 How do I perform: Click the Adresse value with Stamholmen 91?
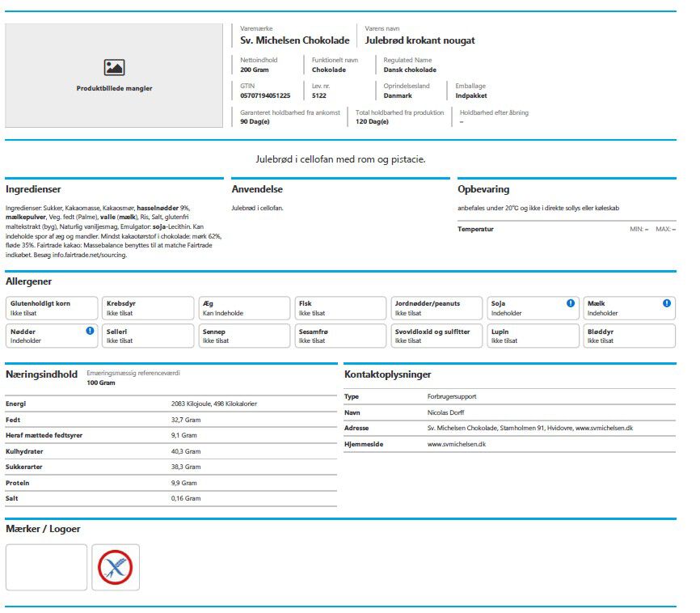pyautogui.click(x=530, y=428)
